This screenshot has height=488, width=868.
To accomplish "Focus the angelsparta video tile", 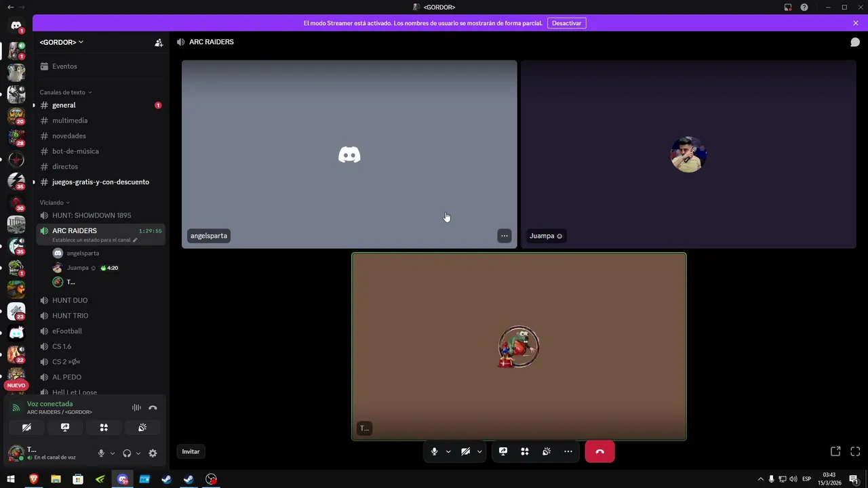I will 349,155.
